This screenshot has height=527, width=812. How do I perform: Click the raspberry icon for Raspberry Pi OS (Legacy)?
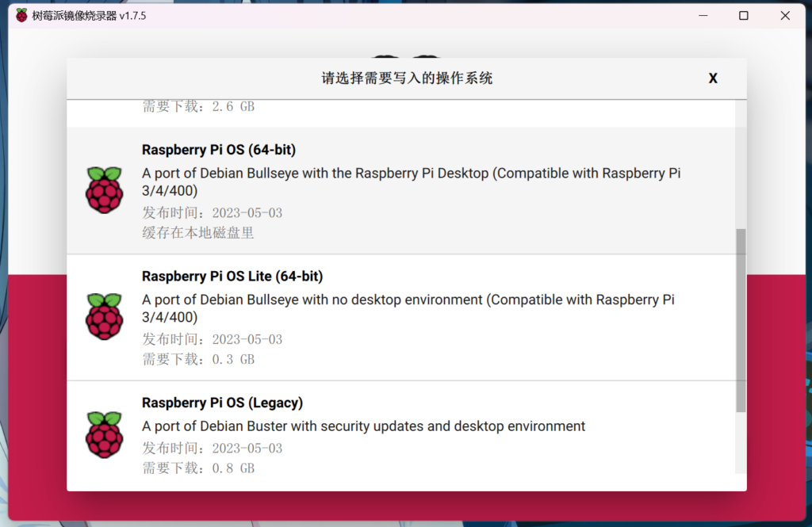pos(104,435)
